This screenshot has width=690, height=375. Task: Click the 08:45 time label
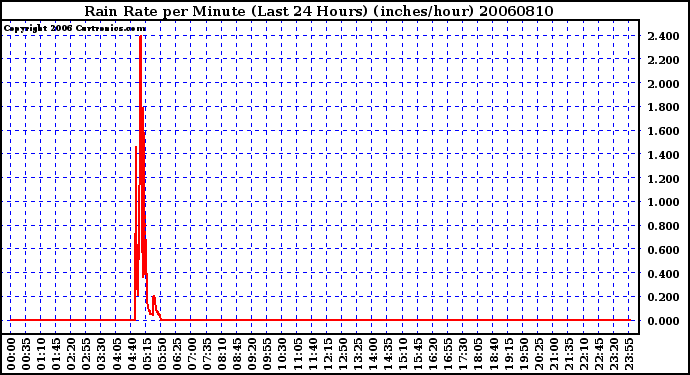tap(237, 354)
